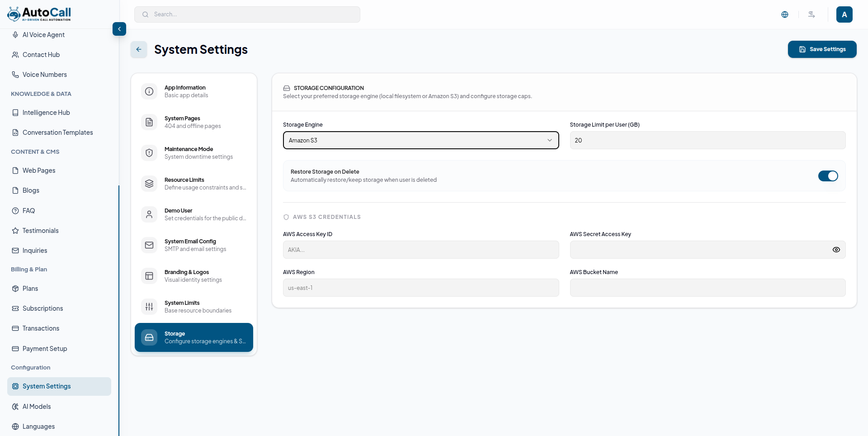Click the AWS S3 CREDENTIALS label

pyautogui.click(x=327, y=217)
